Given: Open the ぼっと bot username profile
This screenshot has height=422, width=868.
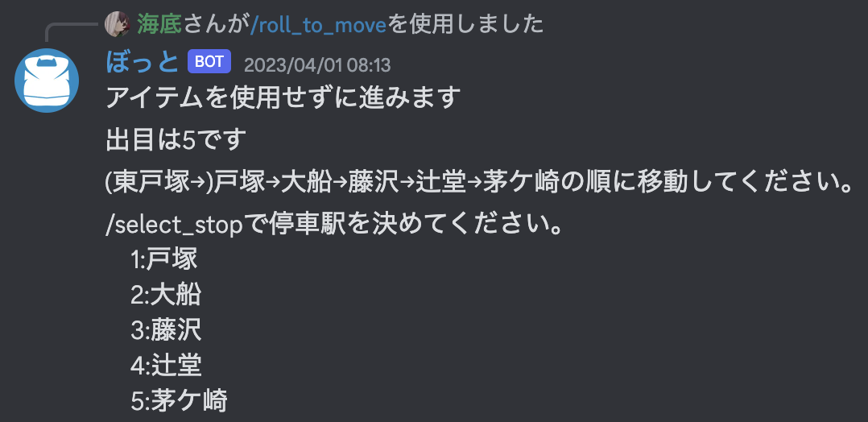Looking at the screenshot, I should (x=143, y=61).
